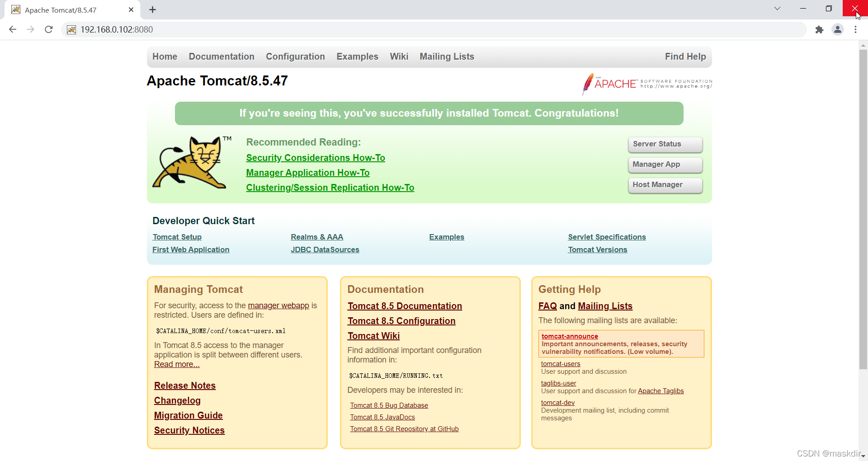
Task: Click the scrollbar up arrow
Action: (x=863, y=45)
